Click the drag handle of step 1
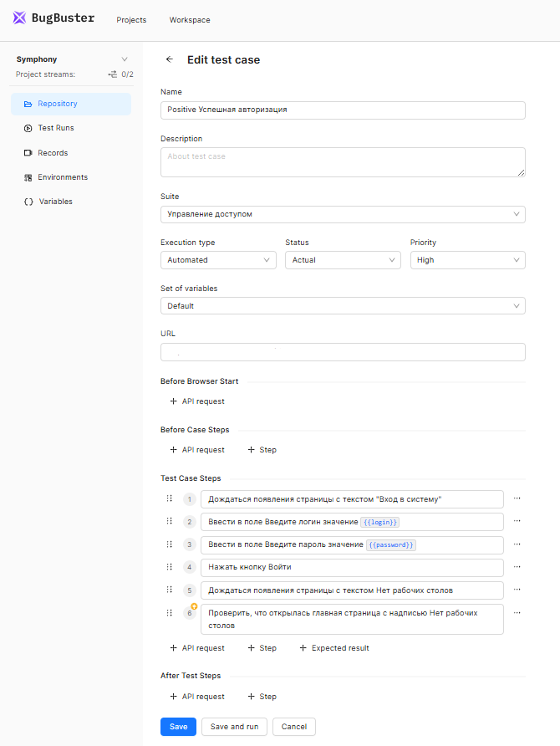Image resolution: width=560 pixels, height=746 pixels. (x=169, y=498)
